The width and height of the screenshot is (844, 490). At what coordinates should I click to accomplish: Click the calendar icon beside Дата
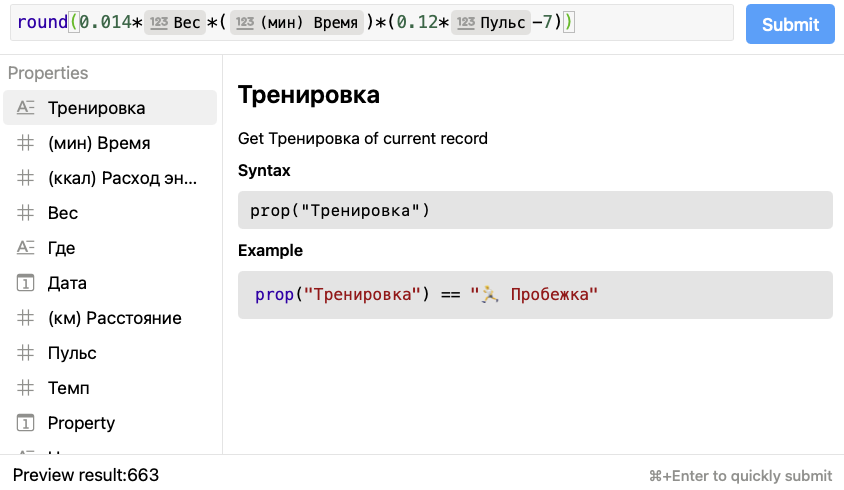[26, 283]
